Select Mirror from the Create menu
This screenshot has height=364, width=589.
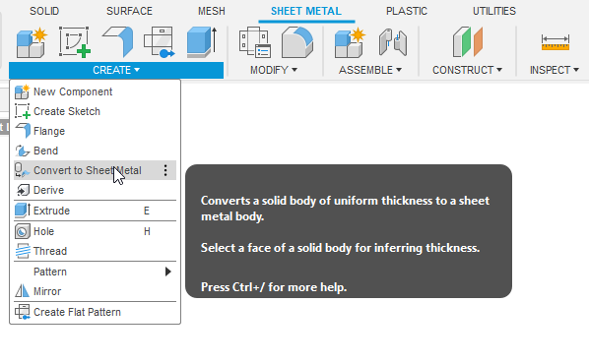(95, 291)
